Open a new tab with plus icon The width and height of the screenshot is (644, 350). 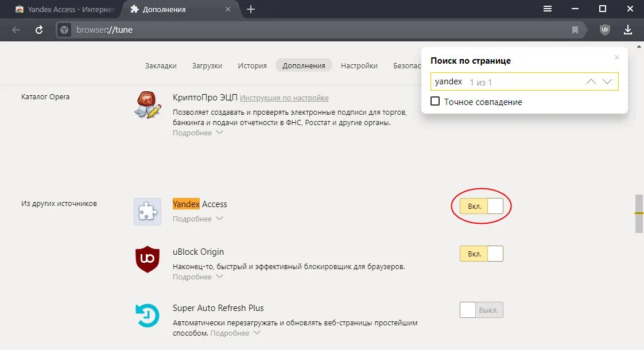point(250,9)
